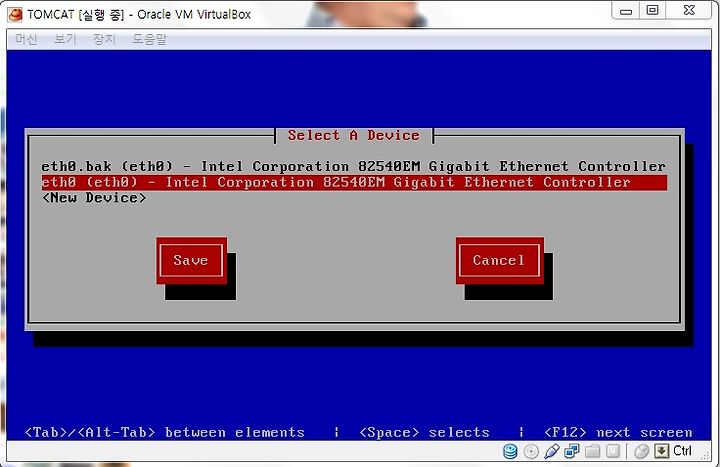Image resolution: width=720 pixels, height=467 pixels.
Task: Click the VirtualBox title bar app icon
Action: click(x=15, y=15)
